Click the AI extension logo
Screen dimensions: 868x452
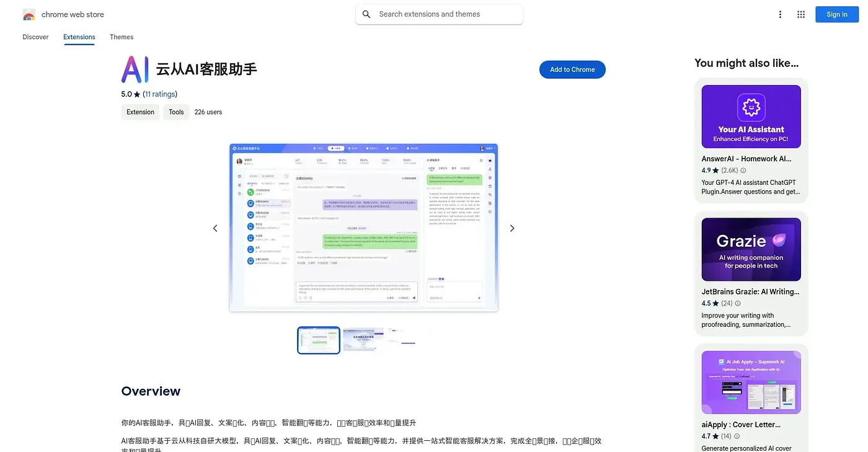(x=135, y=69)
